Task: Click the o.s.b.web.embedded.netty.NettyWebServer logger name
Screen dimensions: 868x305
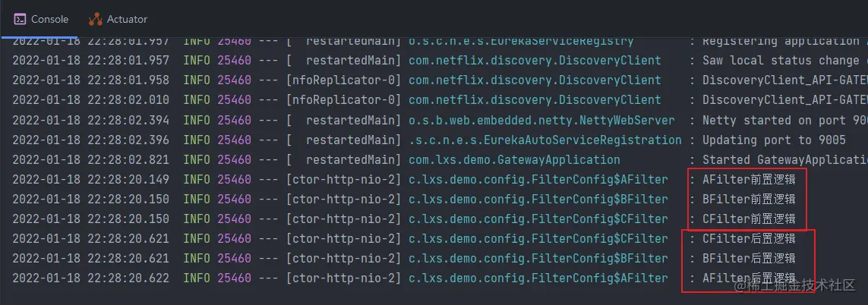Action: (541, 120)
